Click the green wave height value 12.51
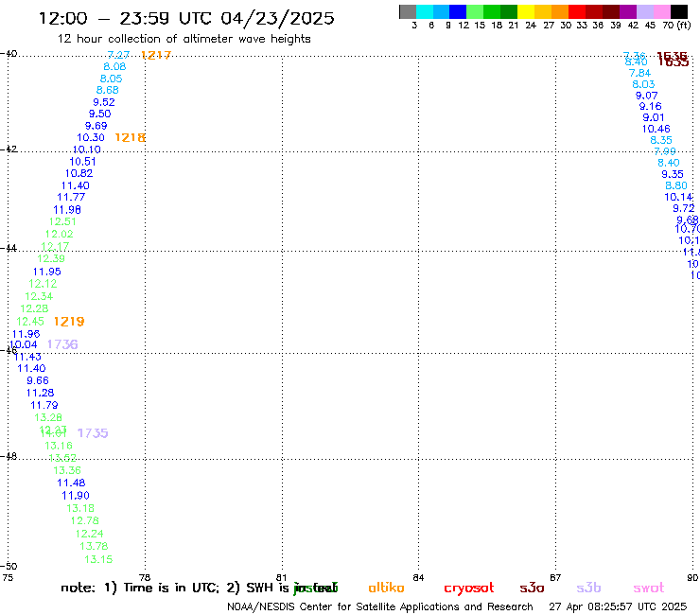The image size is (700, 615). pos(62,222)
